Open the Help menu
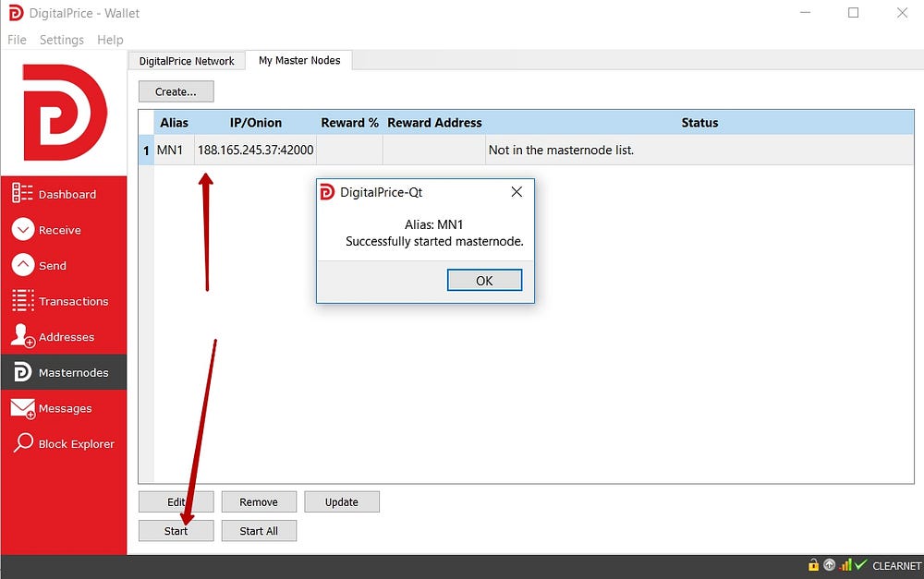This screenshot has height=579, width=924. [x=110, y=40]
